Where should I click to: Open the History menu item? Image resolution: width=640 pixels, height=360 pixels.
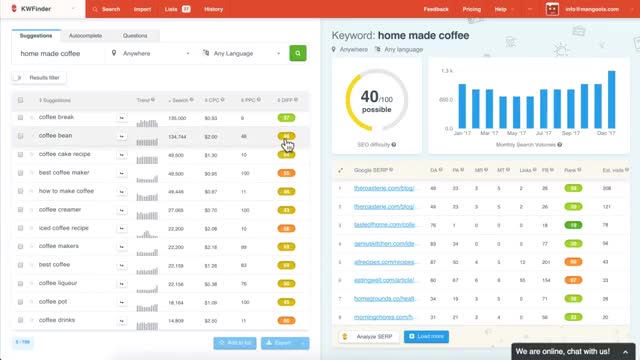[x=213, y=9]
